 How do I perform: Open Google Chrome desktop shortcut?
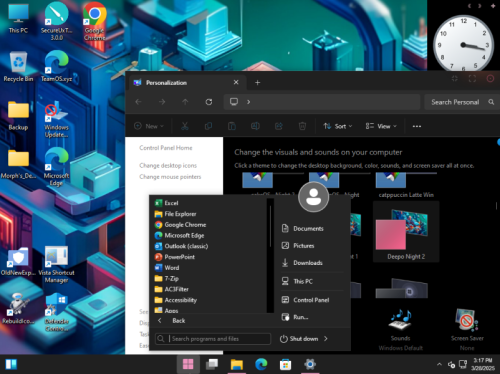95,21
